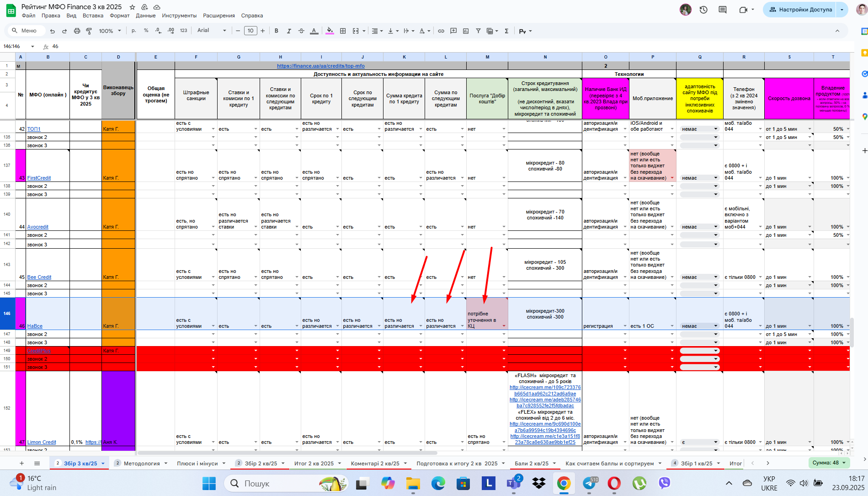Toggle italic formatting
The width and height of the screenshot is (868, 496).
click(289, 31)
